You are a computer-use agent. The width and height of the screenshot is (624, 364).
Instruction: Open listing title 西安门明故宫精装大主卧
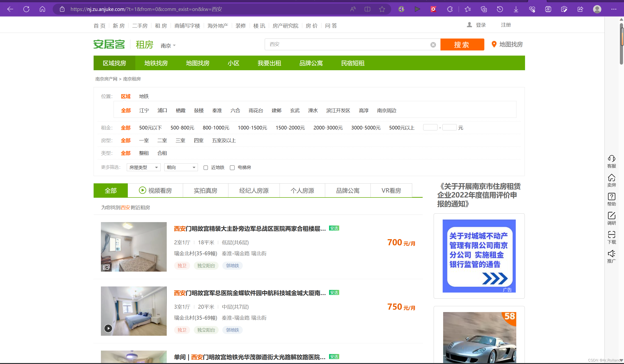click(250, 228)
